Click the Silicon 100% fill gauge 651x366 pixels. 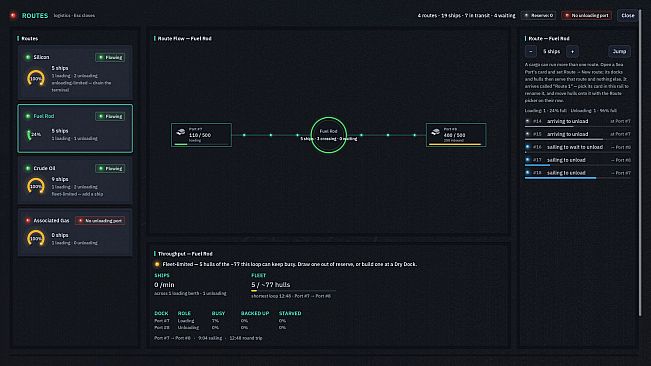36,78
